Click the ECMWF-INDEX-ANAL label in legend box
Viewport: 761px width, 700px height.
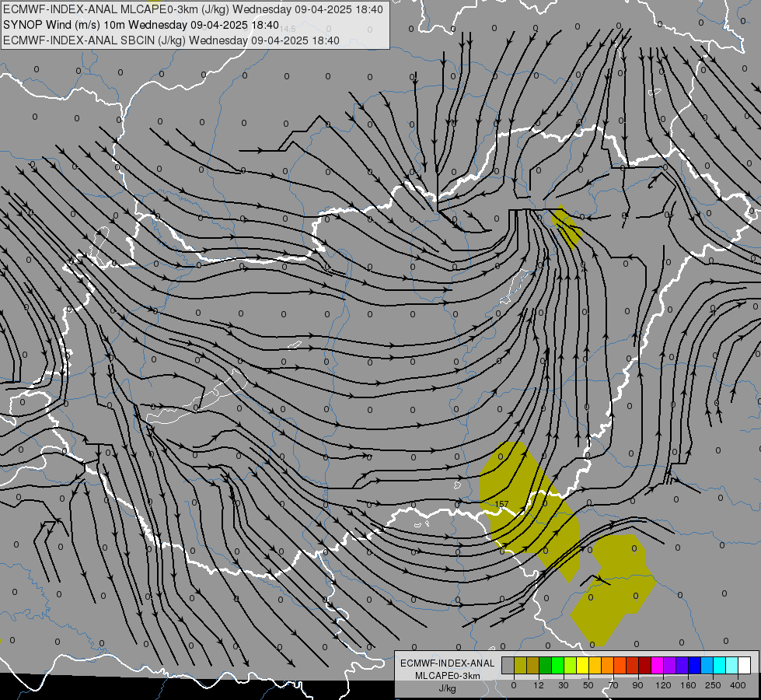point(448,663)
